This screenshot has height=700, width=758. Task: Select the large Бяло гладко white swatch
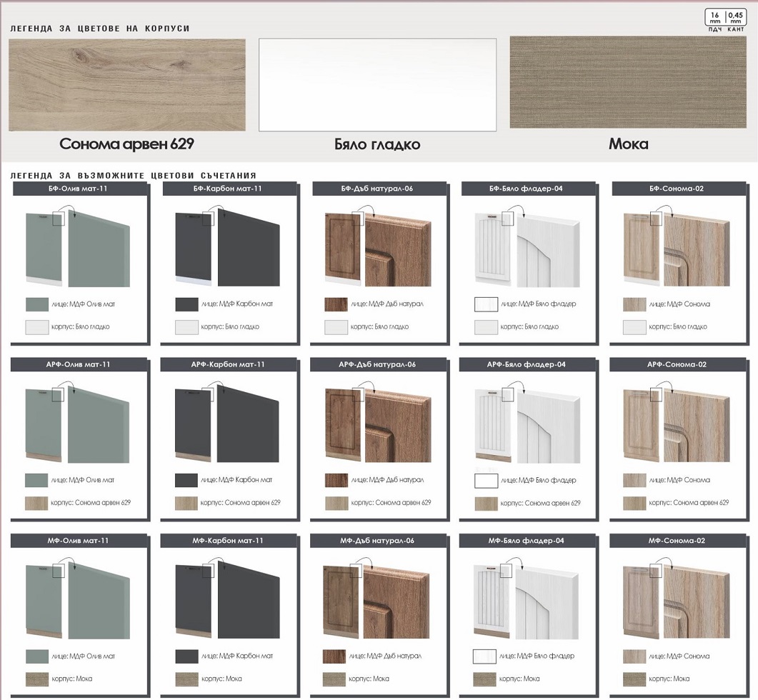[377, 84]
